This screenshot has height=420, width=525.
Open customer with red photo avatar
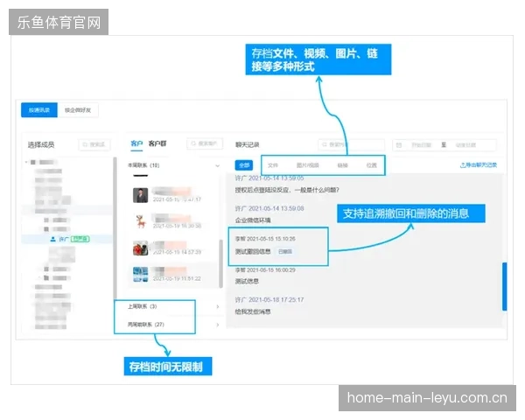[140, 248]
